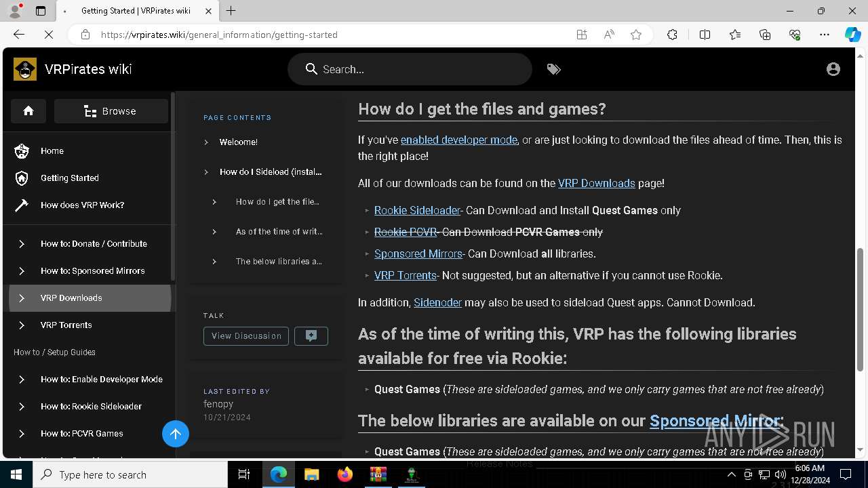Click the browser address bar URL
Viewport: 868px width, 488px height.
(x=219, y=35)
